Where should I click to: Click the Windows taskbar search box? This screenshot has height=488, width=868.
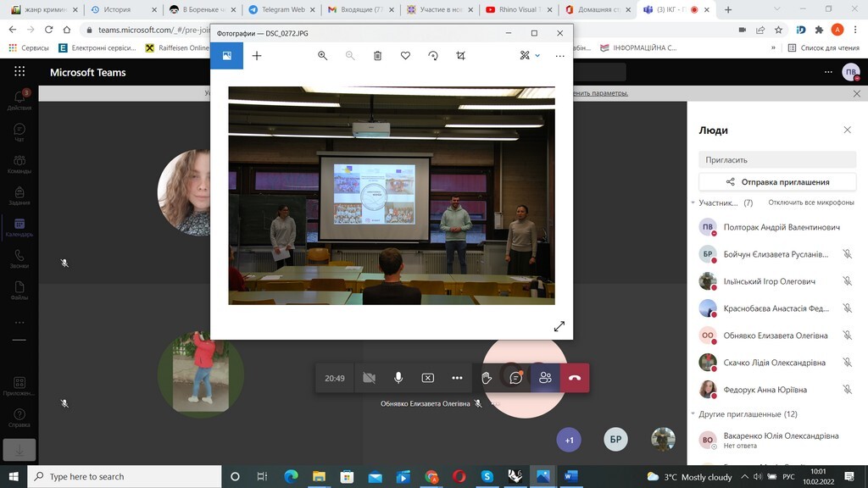(x=125, y=476)
